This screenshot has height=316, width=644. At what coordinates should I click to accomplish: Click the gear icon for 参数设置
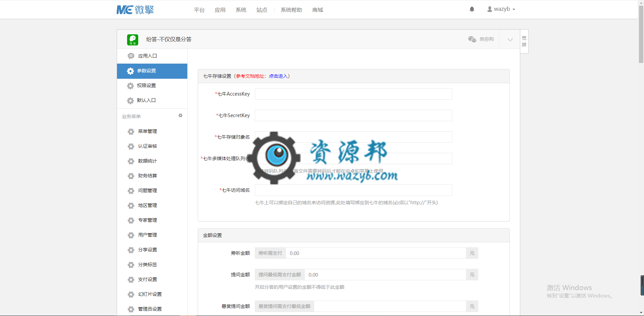tap(130, 71)
